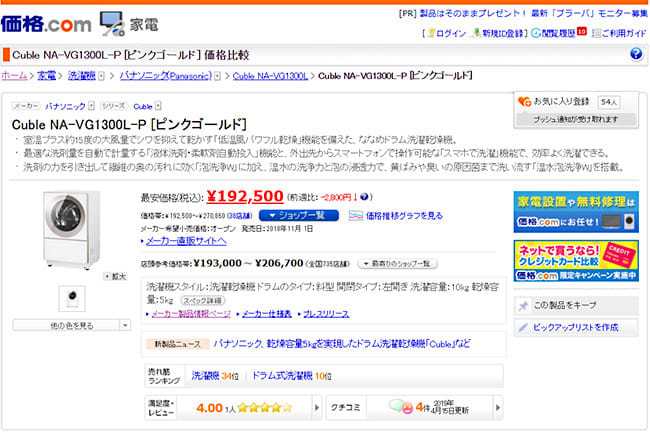Screen dimensions: 650x432
Task: Click プッシュ通知が受け取れます notice
Action: 576,119
